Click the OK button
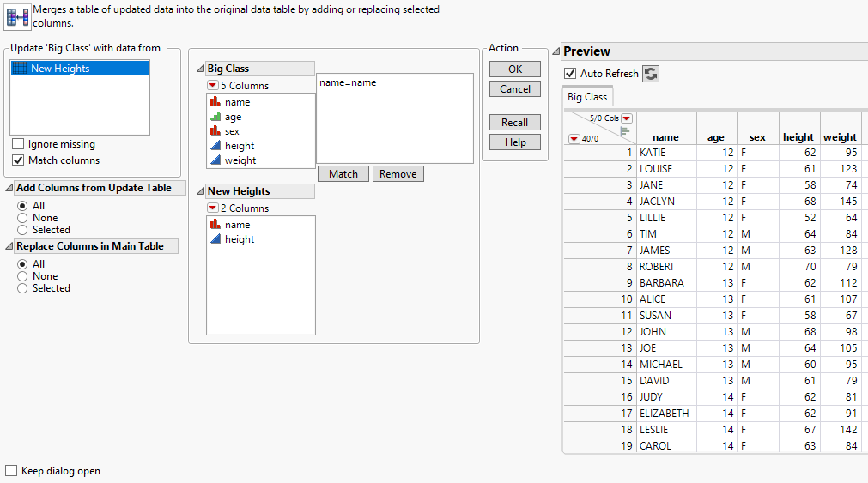The image size is (868, 483). [x=514, y=69]
